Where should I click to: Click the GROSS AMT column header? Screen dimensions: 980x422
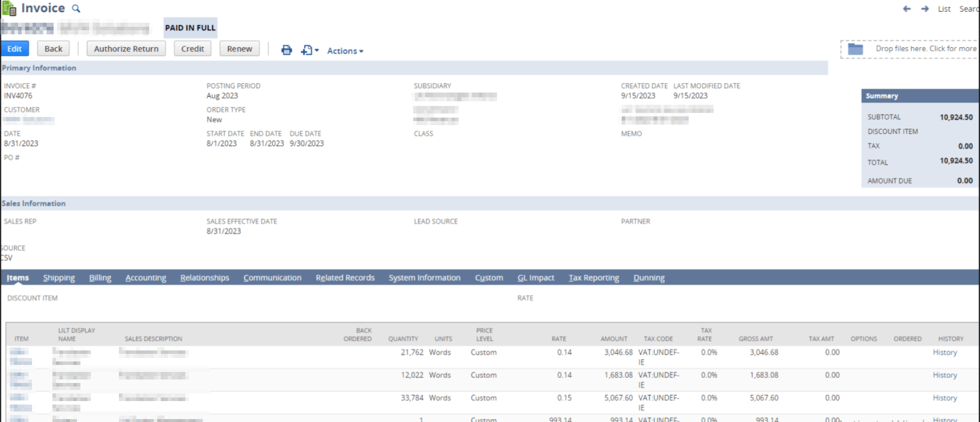[x=756, y=339]
